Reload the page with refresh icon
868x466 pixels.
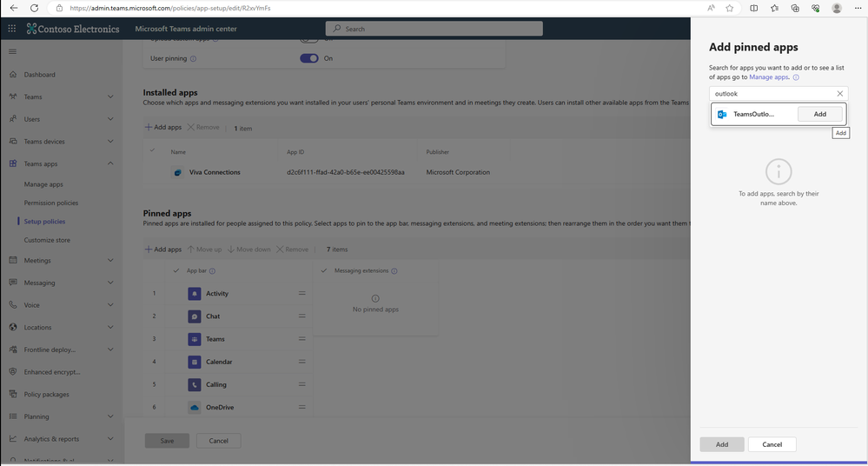point(35,9)
